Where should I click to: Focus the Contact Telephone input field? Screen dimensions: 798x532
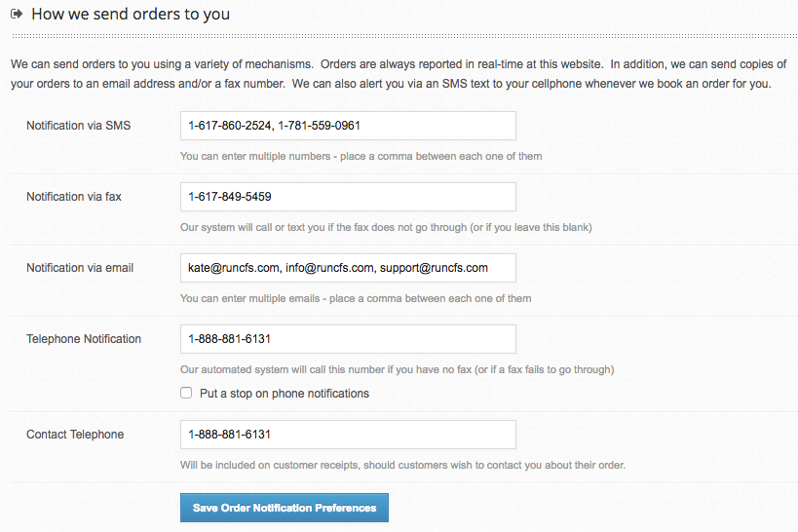point(348,435)
